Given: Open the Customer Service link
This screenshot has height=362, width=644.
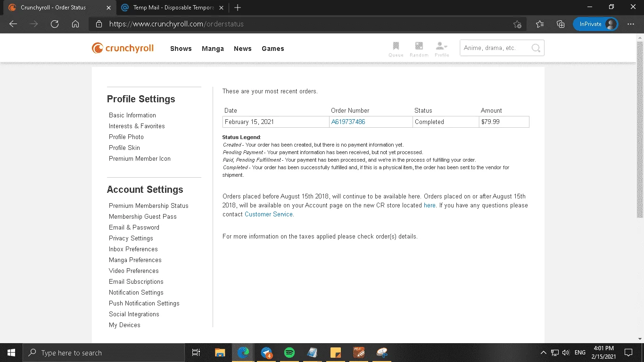Looking at the screenshot, I should pyautogui.click(x=269, y=214).
